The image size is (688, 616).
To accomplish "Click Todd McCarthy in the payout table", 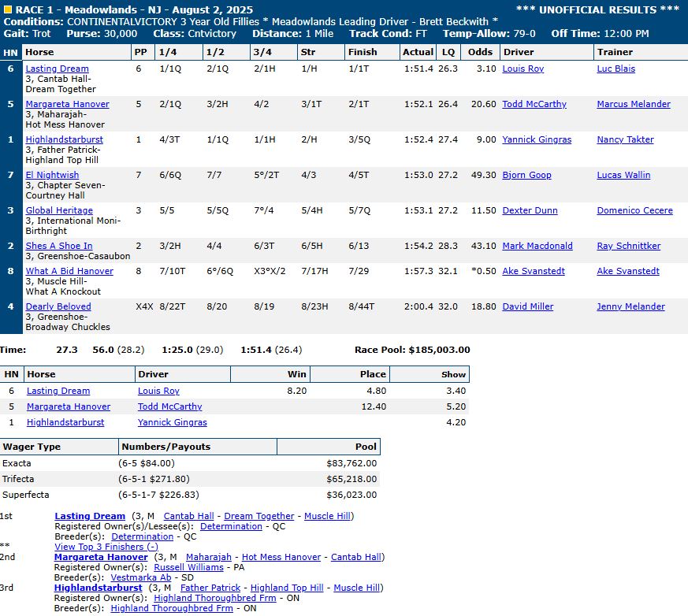I will click(x=169, y=407).
